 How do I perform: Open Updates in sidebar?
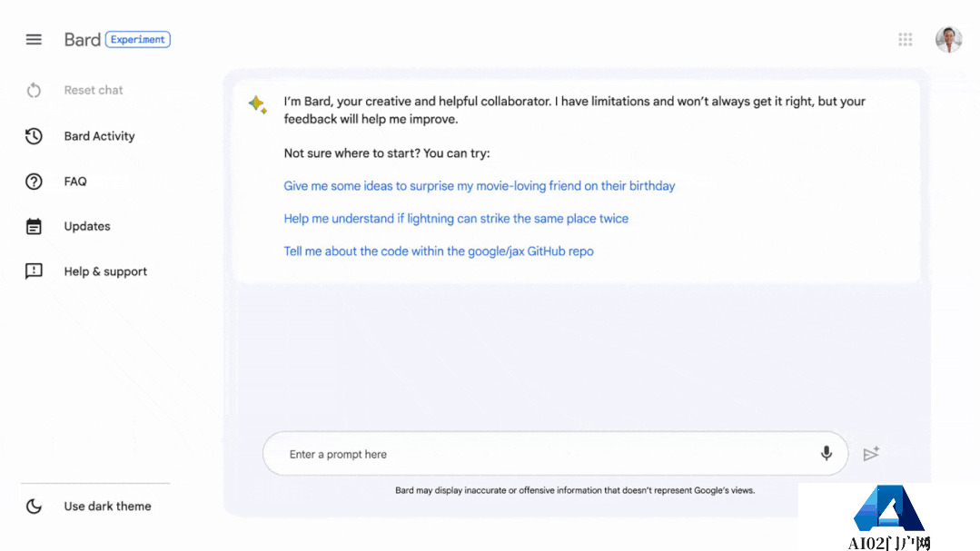[87, 226]
